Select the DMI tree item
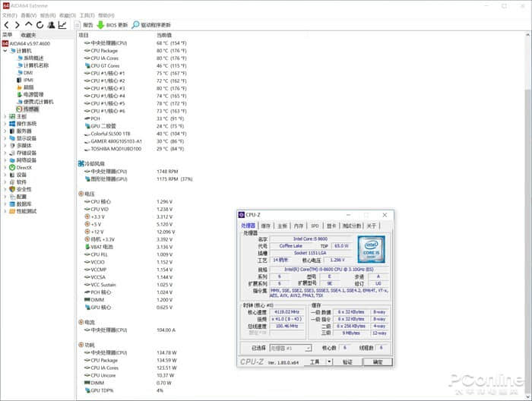The image size is (532, 401). [25, 73]
